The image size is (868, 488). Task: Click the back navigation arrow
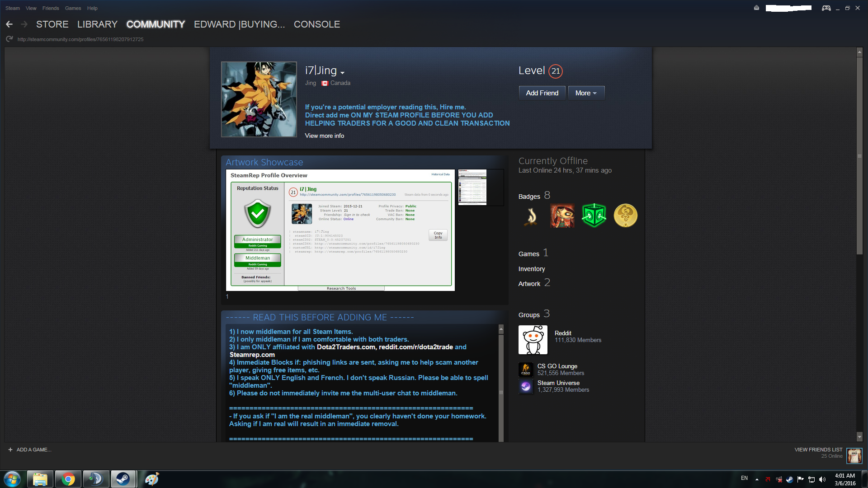coord(9,24)
